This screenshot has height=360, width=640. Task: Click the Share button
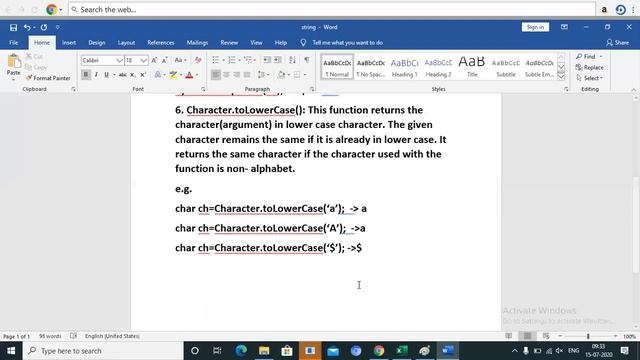(618, 42)
